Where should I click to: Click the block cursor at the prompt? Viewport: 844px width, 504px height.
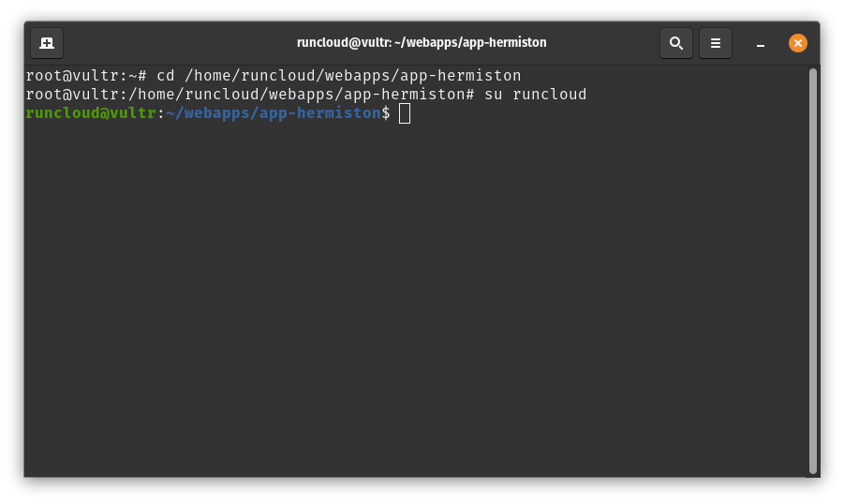[405, 113]
